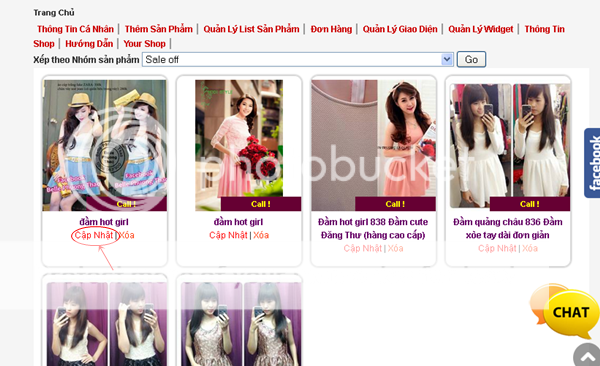Click Xóa under first đầm hot girl
Viewport: 600px width, 366px height.
click(x=127, y=235)
